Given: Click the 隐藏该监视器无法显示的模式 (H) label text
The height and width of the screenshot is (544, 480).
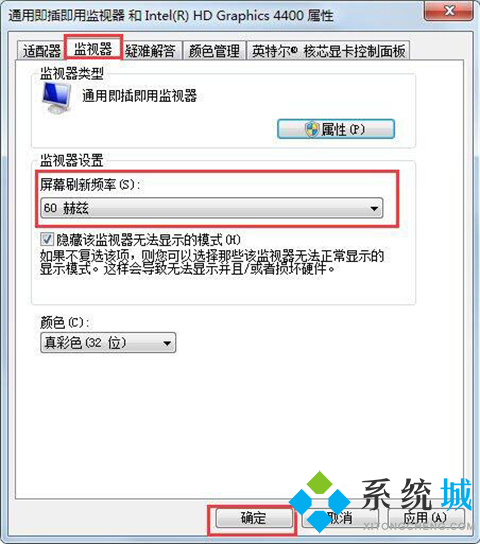Looking at the screenshot, I should (x=149, y=239).
